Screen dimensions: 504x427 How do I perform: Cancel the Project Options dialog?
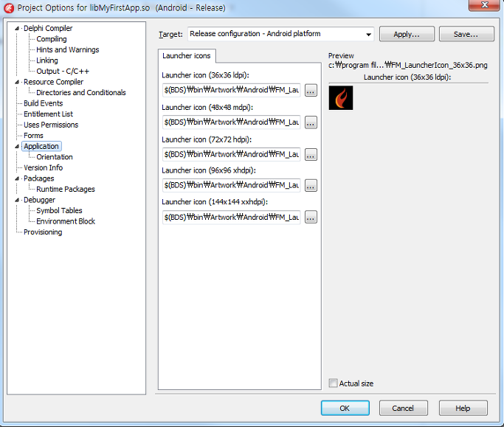point(403,408)
